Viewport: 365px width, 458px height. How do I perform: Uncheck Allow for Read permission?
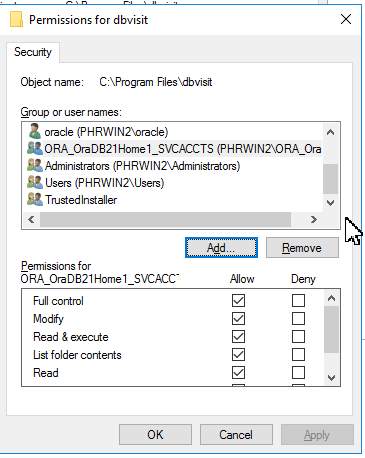pos(238,372)
